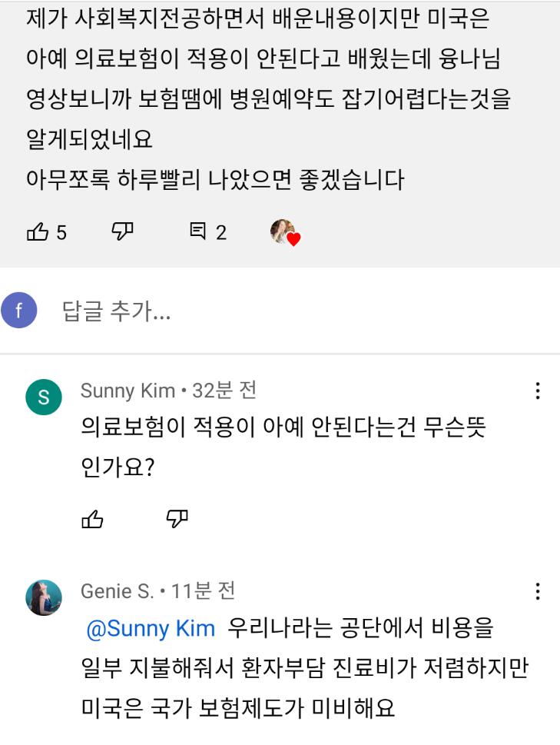This screenshot has width=560, height=745.
Task: Click the '32분 전' timestamp
Action: [x=224, y=391]
